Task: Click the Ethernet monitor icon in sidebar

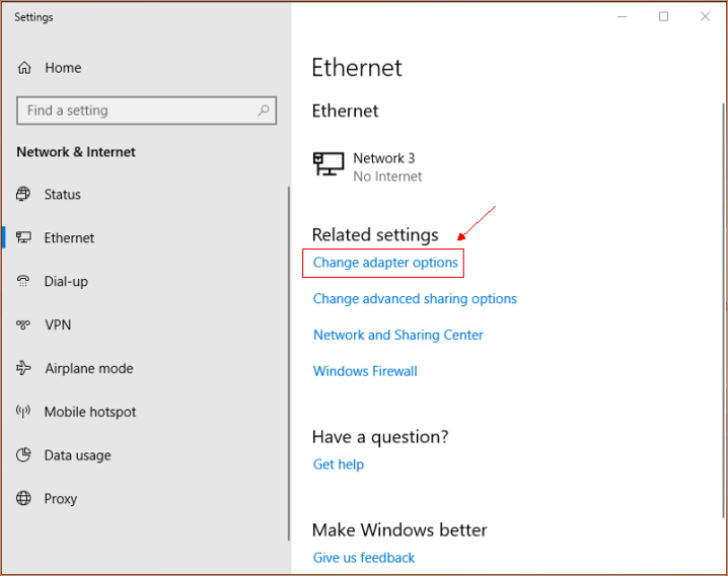Action: pyautogui.click(x=24, y=238)
